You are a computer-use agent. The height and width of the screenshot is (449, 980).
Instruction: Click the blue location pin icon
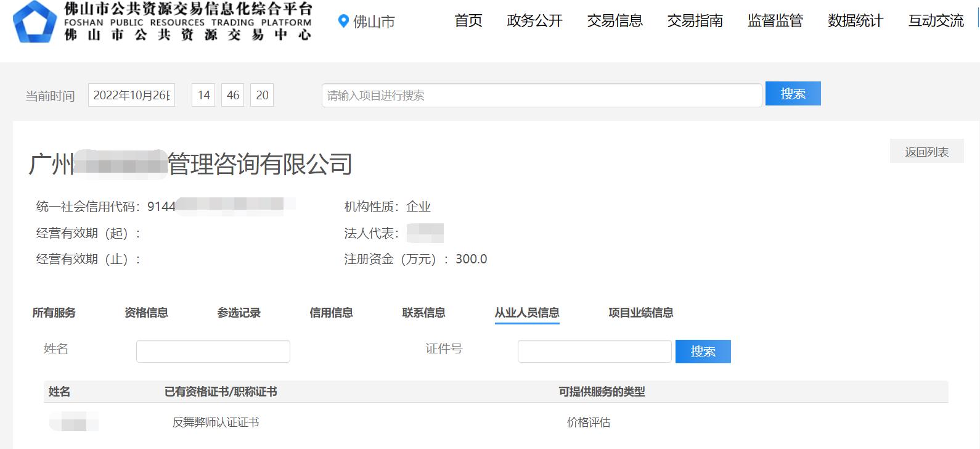click(343, 22)
